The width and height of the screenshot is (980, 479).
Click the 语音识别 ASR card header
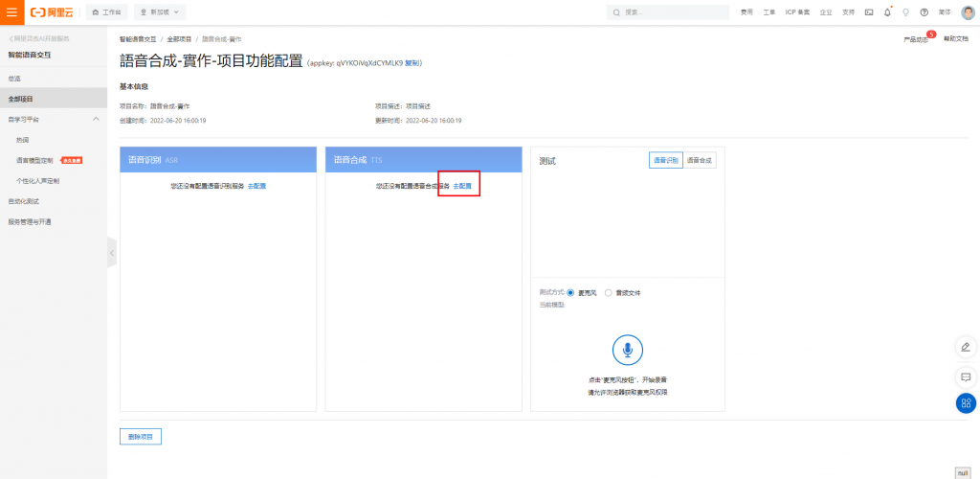[218, 159]
